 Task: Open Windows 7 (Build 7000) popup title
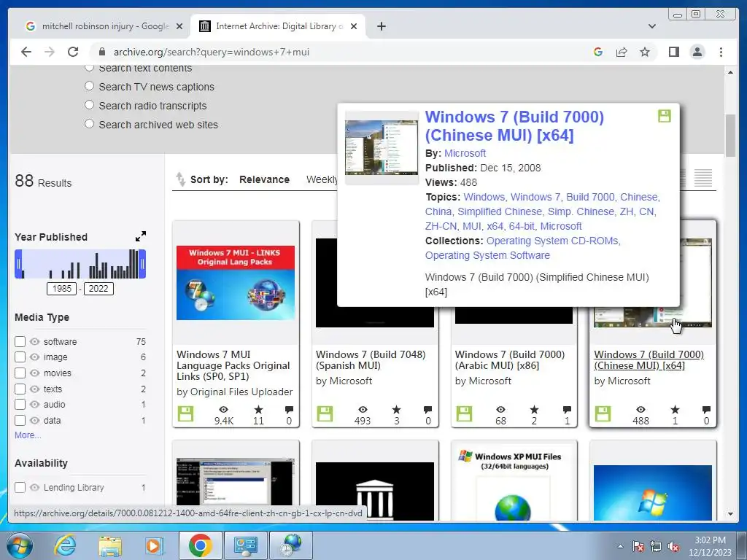(514, 125)
